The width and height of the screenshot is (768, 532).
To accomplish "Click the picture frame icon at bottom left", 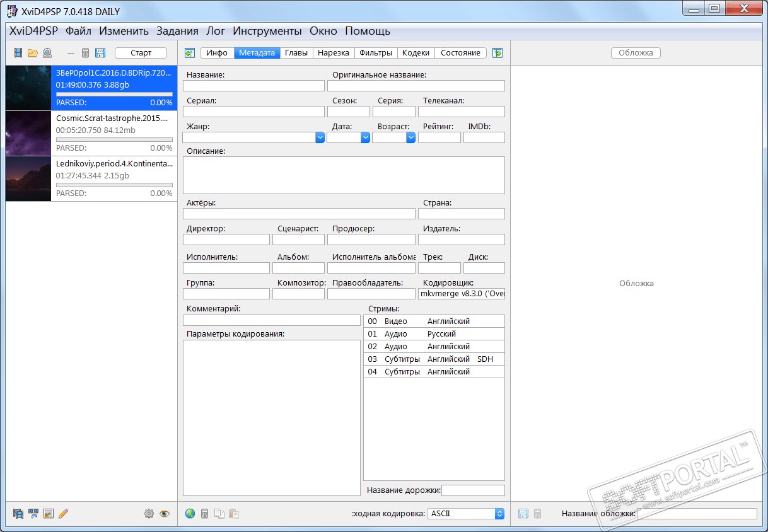I will tap(49, 514).
